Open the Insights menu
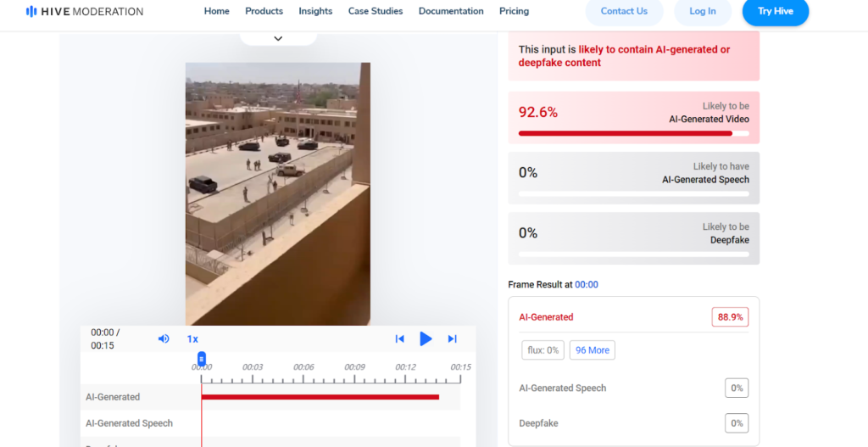This screenshot has width=868, height=447. 315,11
